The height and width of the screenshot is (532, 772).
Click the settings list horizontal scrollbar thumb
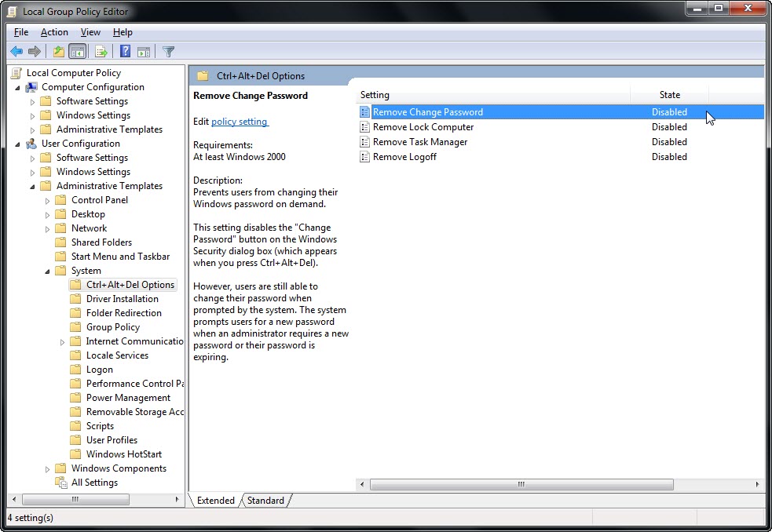click(521, 484)
